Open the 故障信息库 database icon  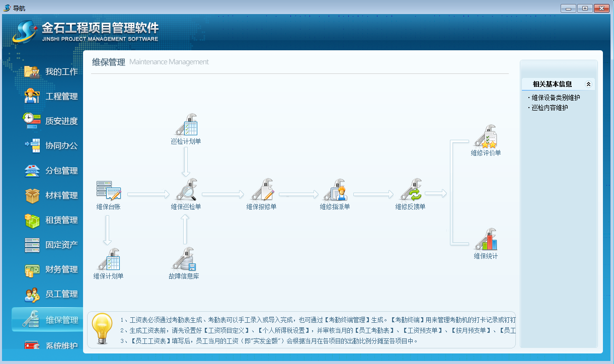point(184,259)
